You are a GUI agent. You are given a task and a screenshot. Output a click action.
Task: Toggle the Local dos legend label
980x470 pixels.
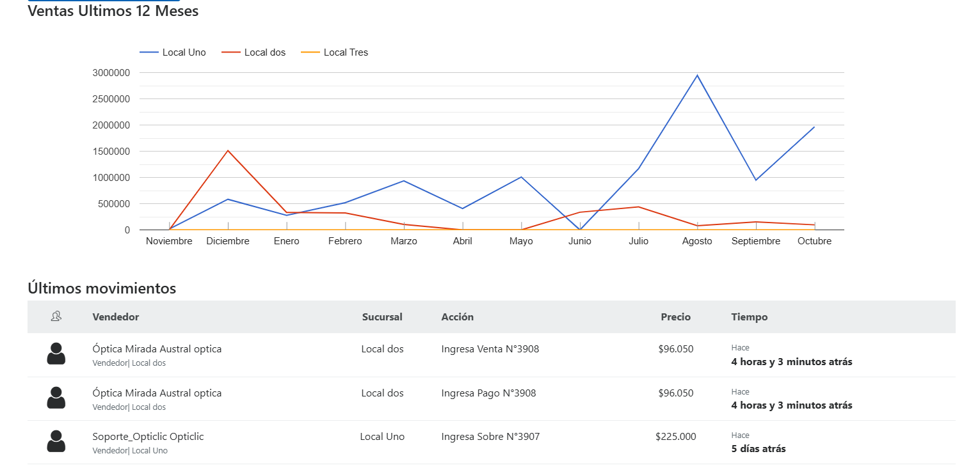point(264,52)
